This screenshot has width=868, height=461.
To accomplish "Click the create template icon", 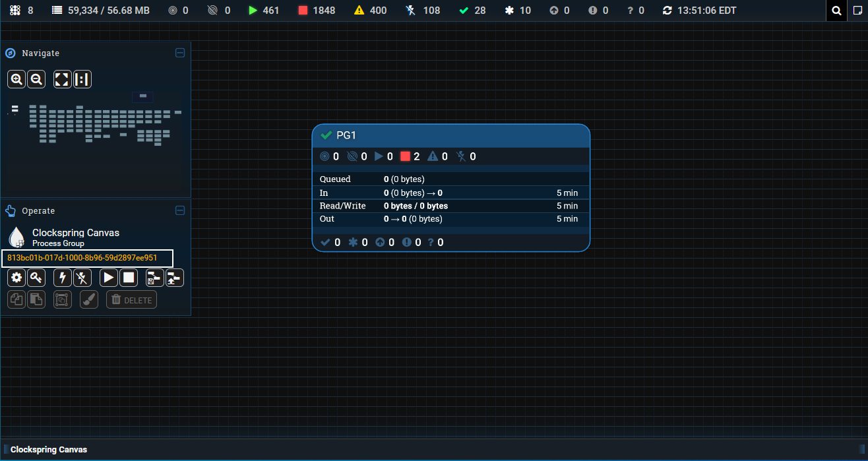I will point(154,278).
